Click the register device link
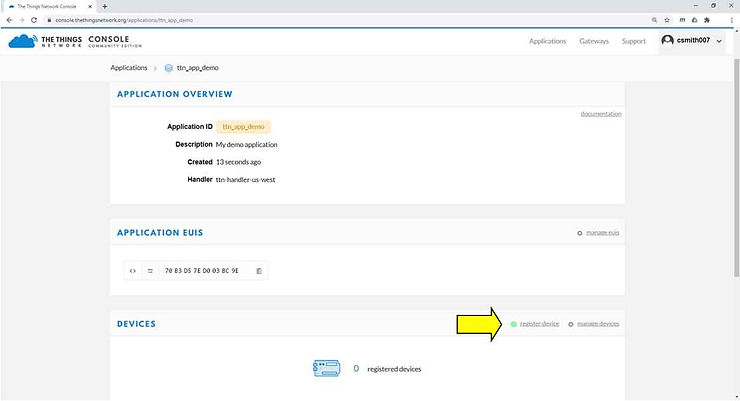Viewport: 740px width, 401px height. [x=538, y=324]
